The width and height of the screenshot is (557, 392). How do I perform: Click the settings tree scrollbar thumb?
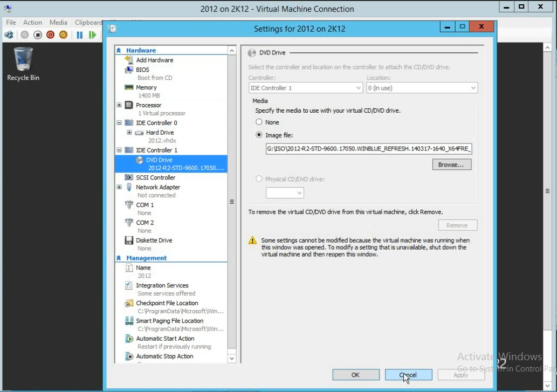pyautogui.click(x=232, y=202)
